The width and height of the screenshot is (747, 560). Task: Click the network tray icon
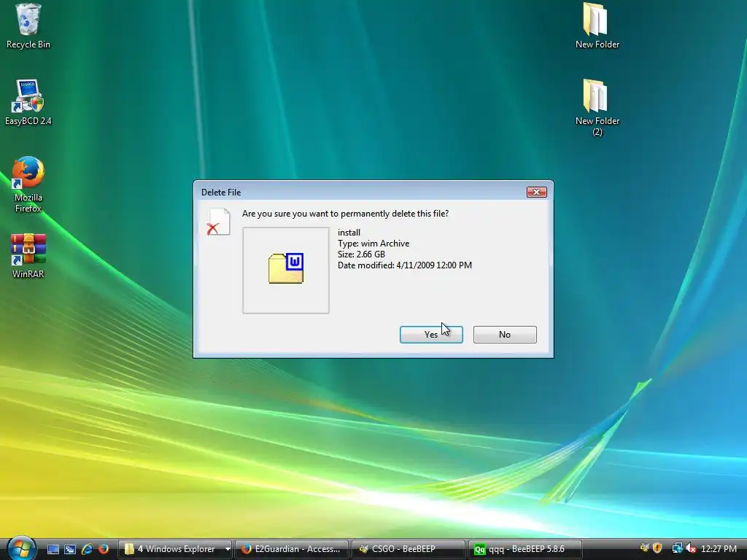(x=677, y=548)
